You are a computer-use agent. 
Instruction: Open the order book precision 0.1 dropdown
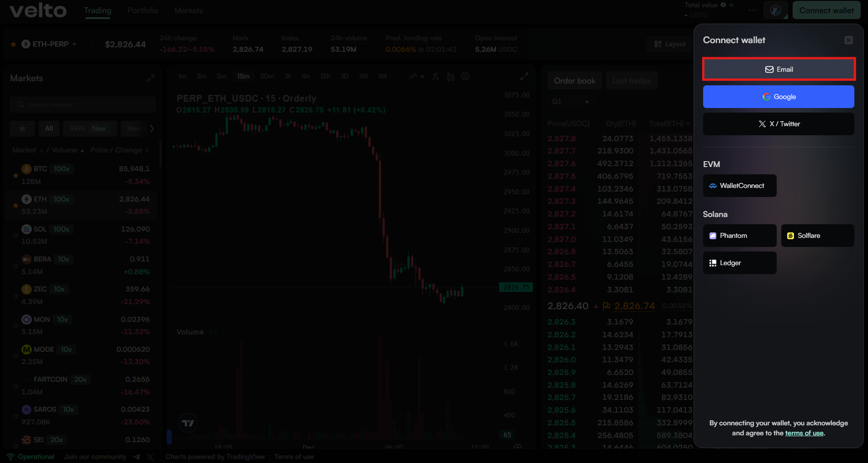coord(570,102)
